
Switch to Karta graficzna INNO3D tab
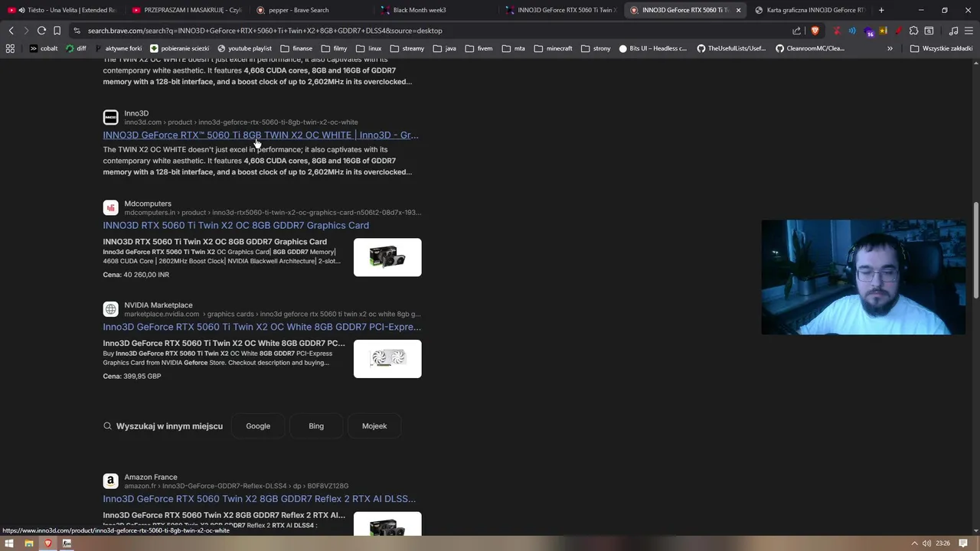click(810, 10)
